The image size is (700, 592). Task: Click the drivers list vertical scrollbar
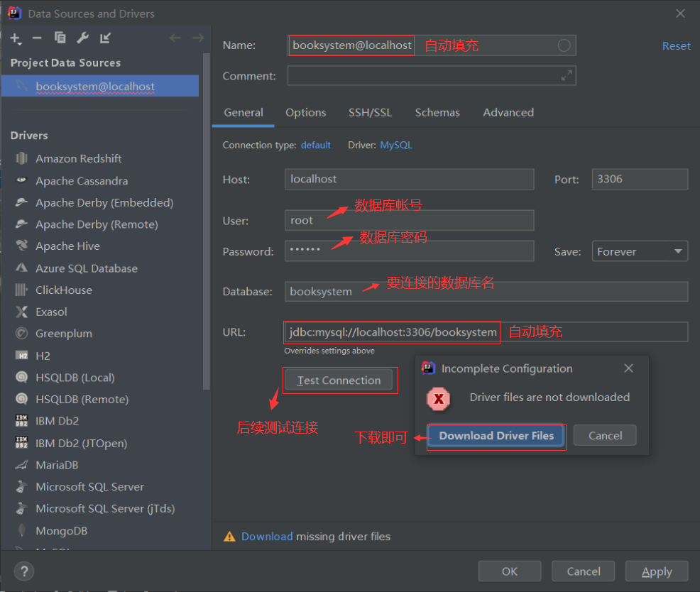click(x=207, y=222)
